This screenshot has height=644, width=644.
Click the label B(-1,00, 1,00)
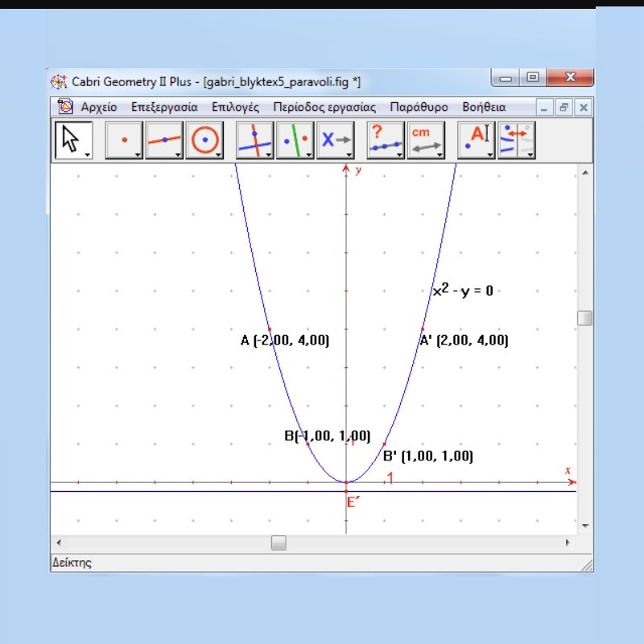pos(328,436)
